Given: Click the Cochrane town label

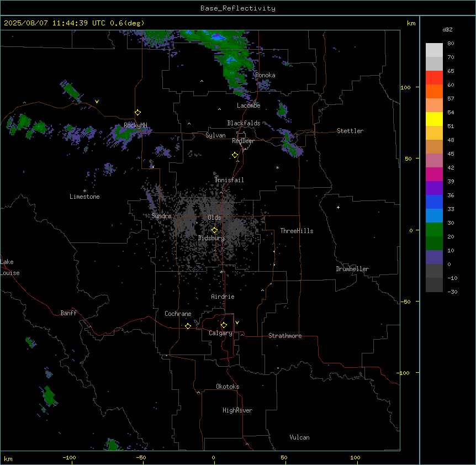Looking at the screenshot, I should (x=178, y=314).
